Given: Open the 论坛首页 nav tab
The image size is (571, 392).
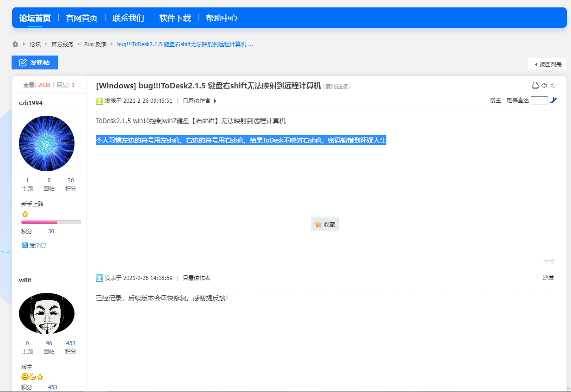Looking at the screenshot, I should (x=35, y=18).
